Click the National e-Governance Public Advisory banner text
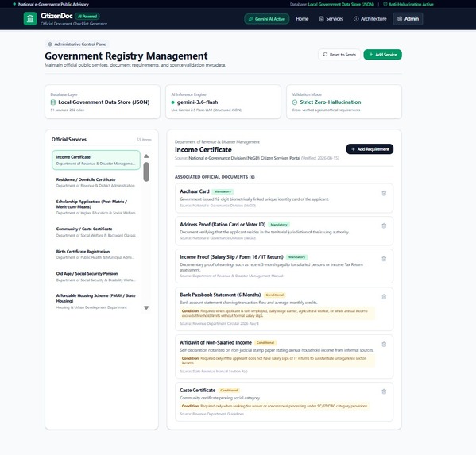This screenshot has height=455, width=476. point(53,4)
